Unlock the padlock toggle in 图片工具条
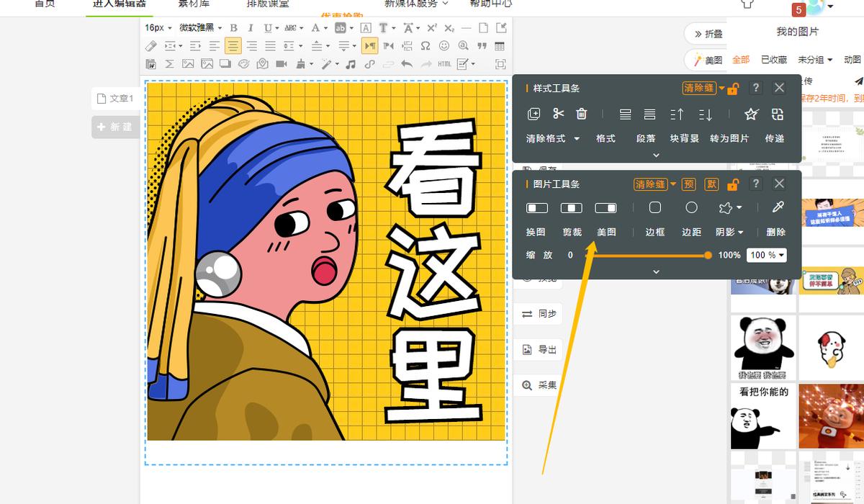The height and width of the screenshot is (504, 864). click(x=732, y=184)
